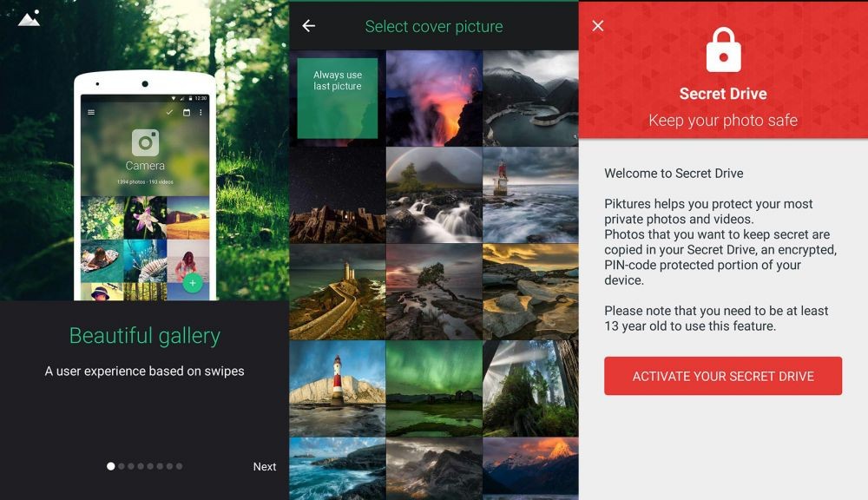Choose the cloudy rocky mountain photo

pos(434,469)
